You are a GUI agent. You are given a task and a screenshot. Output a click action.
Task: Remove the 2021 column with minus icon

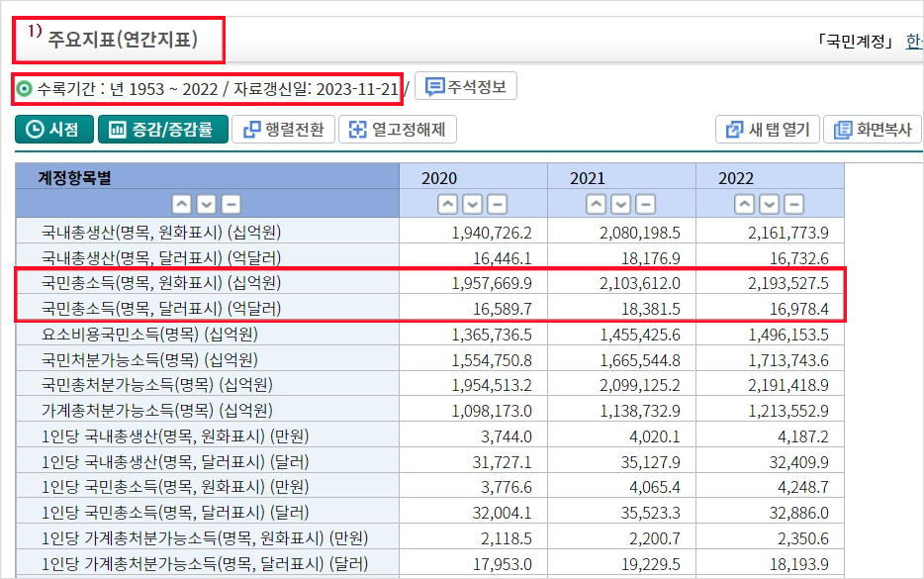click(x=646, y=205)
